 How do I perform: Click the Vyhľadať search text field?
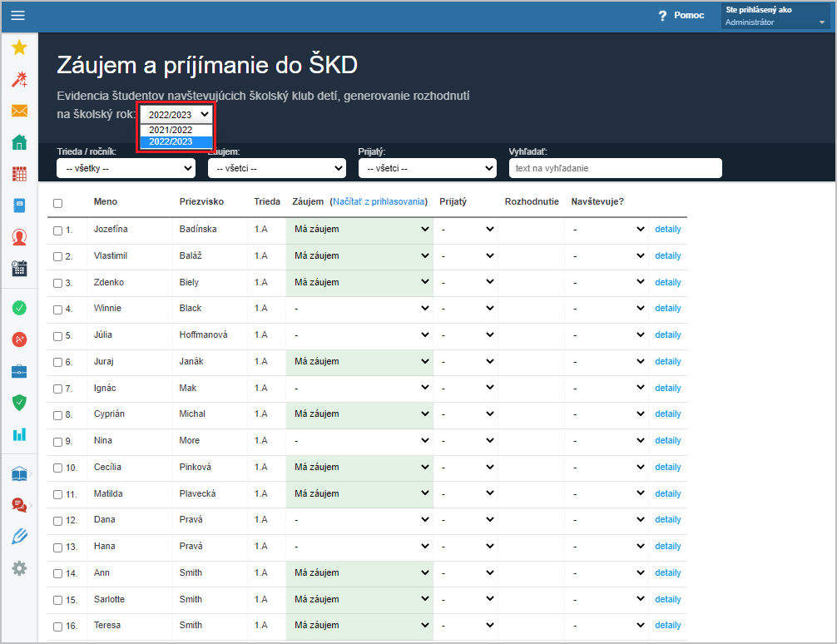click(615, 168)
